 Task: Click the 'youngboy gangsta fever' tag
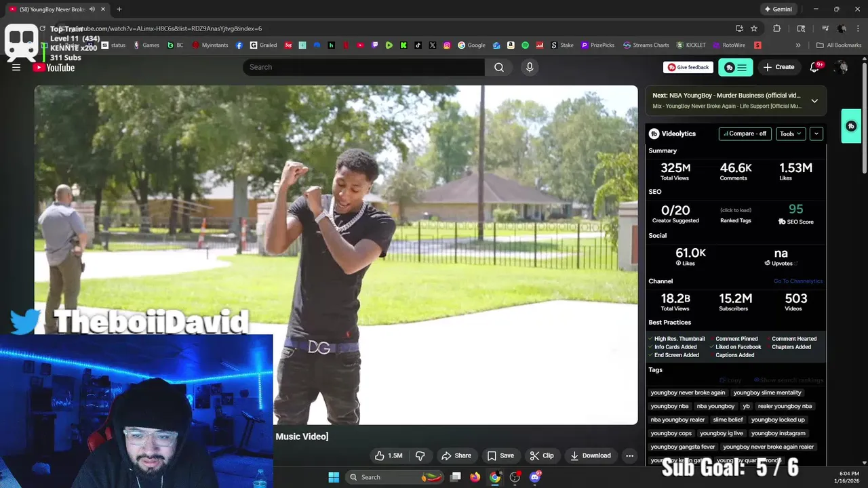tap(683, 447)
